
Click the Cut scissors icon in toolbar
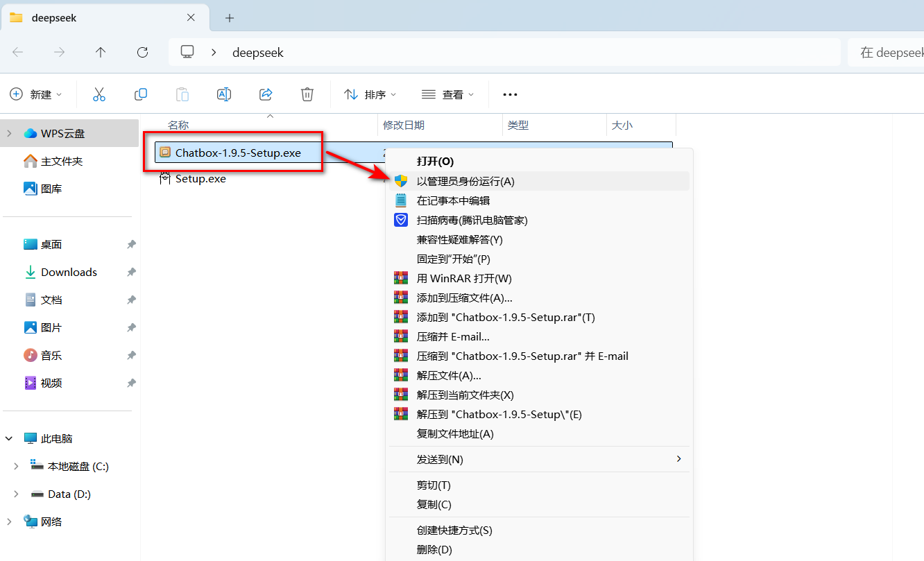click(99, 94)
